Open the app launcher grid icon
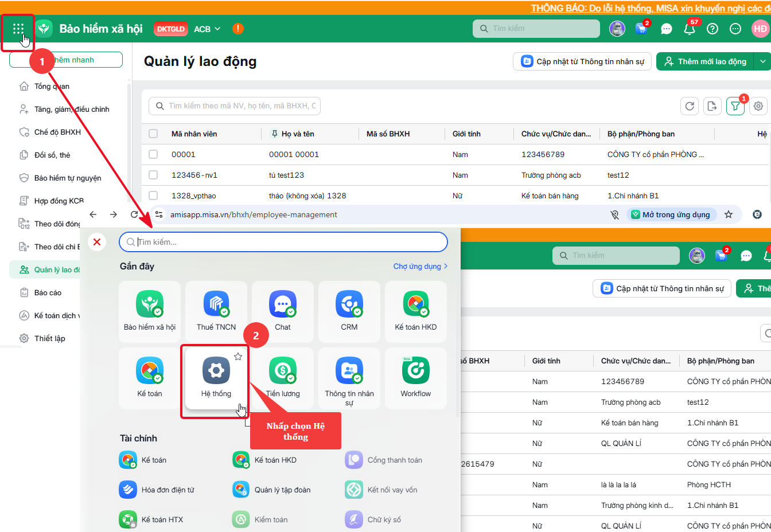The height and width of the screenshot is (532, 771). coord(18,29)
